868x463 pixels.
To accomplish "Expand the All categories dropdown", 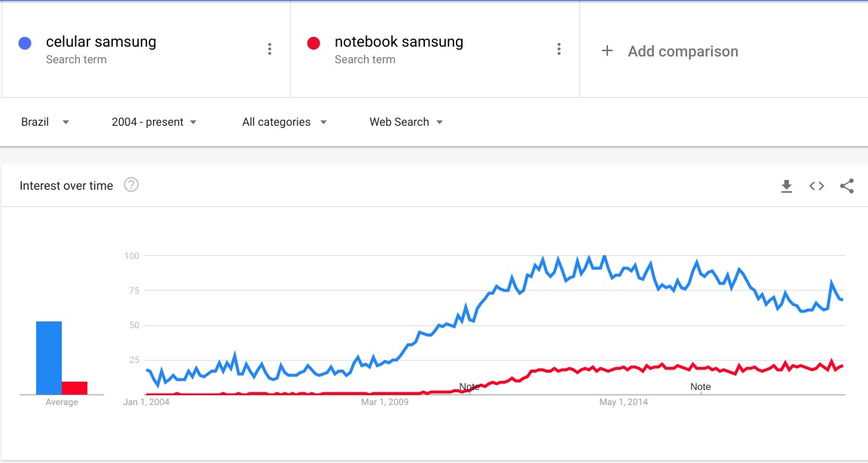I will [284, 122].
